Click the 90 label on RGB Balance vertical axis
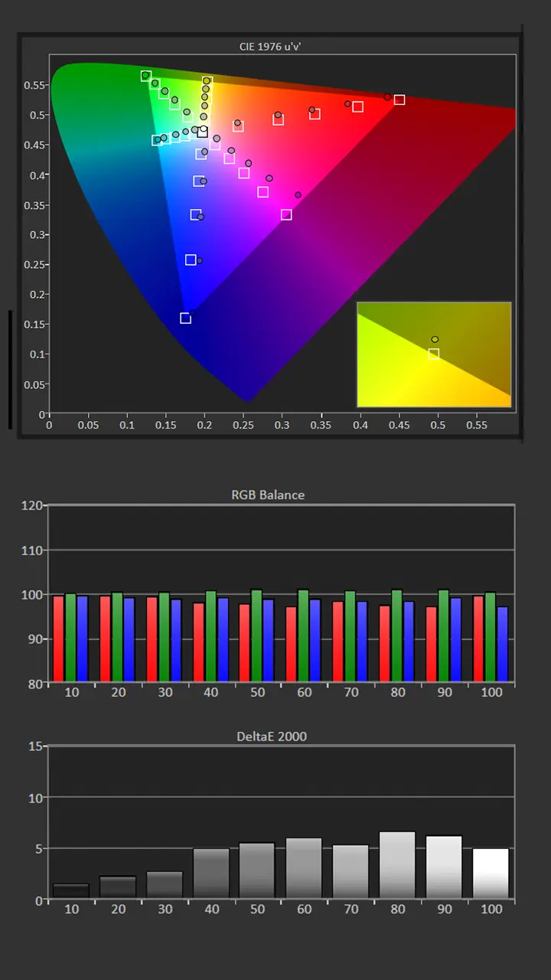The image size is (551, 980). coord(35,639)
